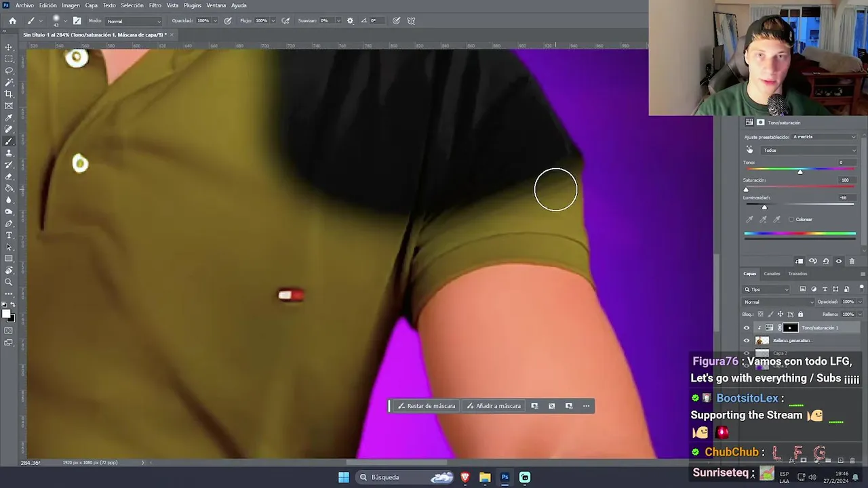The height and width of the screenshot is (488, 868).
Task: Open the Filtro menu
Action: (x=155, y=5)
